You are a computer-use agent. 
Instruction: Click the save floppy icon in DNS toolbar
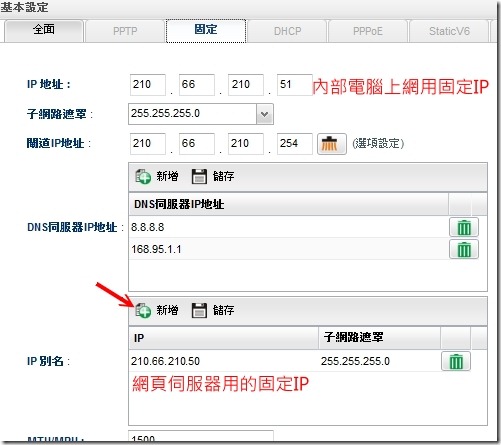[199, 176]
